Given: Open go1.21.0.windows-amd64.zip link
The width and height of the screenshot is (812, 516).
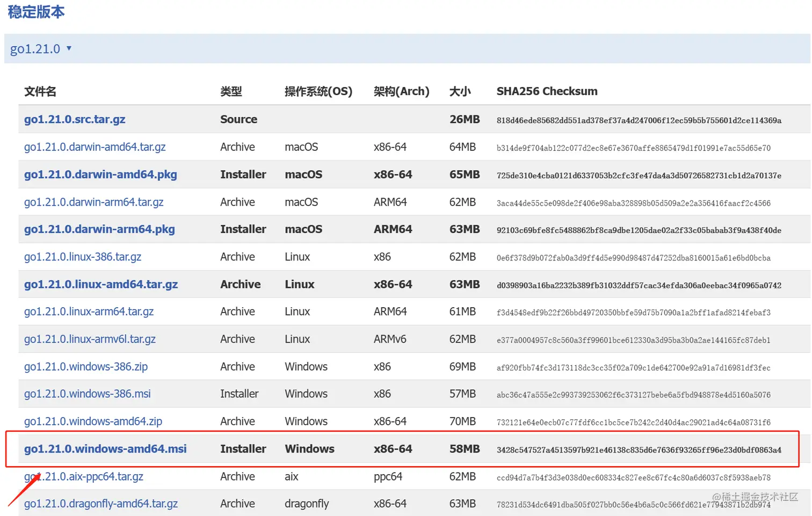Looking at the screenshot, I should pos(93,421).
